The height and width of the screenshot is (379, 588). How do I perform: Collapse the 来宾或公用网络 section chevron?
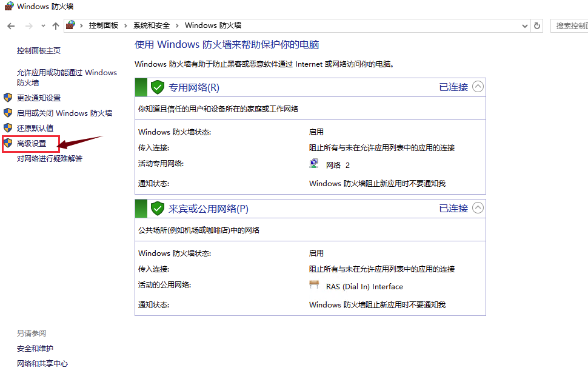[x=478, y=208]
